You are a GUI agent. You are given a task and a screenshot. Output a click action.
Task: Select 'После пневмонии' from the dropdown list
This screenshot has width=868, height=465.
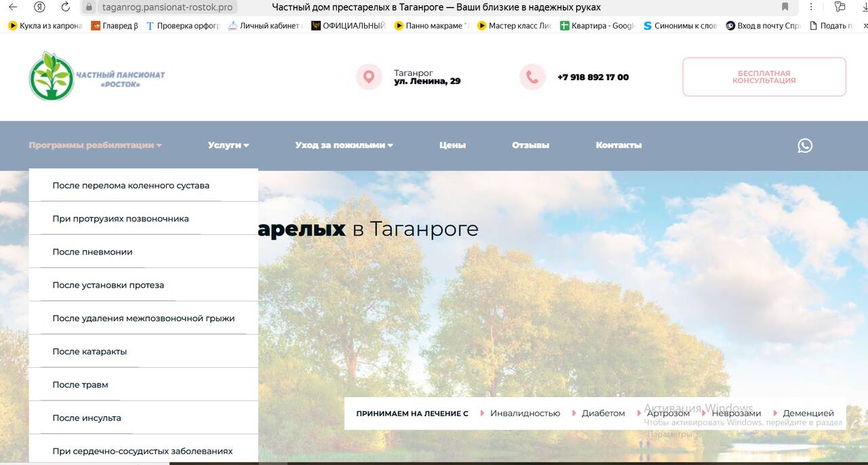coord(92,252)
